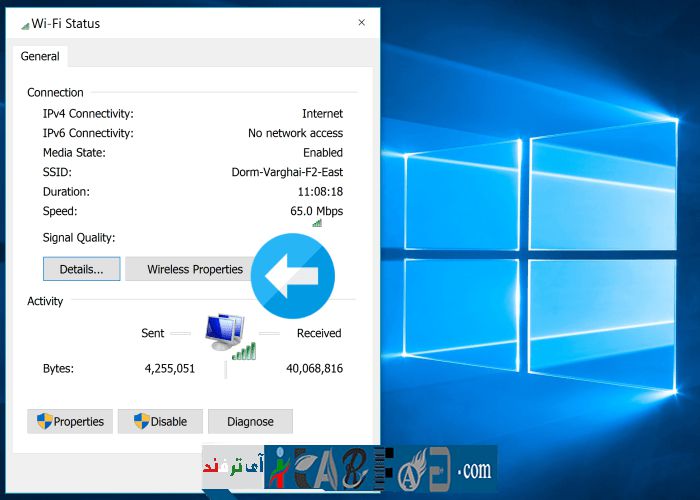
Task: Click the watermark logo ending in .com
Action: (350, 468)
